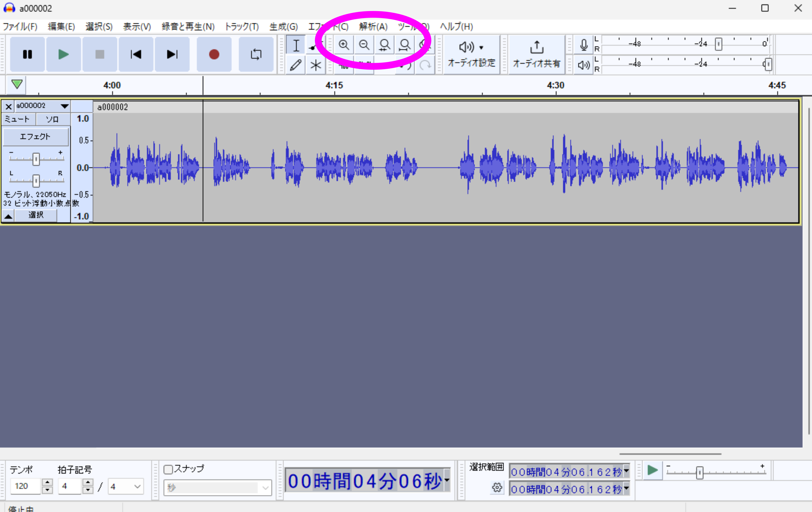The height and width of the screenshot is (512, 812).
Task: Solo track with ソロ button
Action: click(x=53, y=119)
